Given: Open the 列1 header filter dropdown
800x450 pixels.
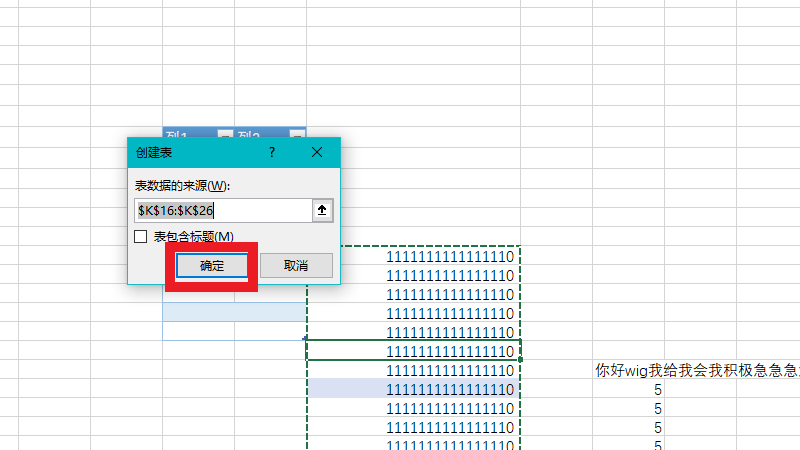Looking at the screenshot, I should tap(225, 134).
